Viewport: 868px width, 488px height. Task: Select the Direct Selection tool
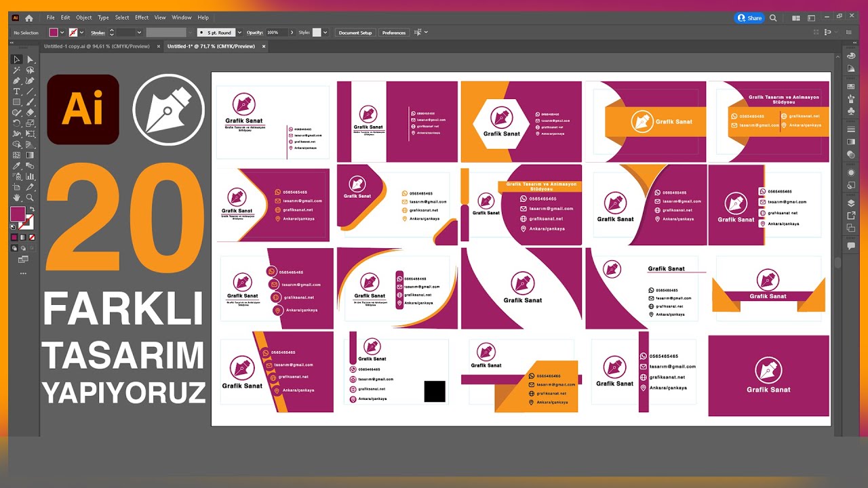30,60
